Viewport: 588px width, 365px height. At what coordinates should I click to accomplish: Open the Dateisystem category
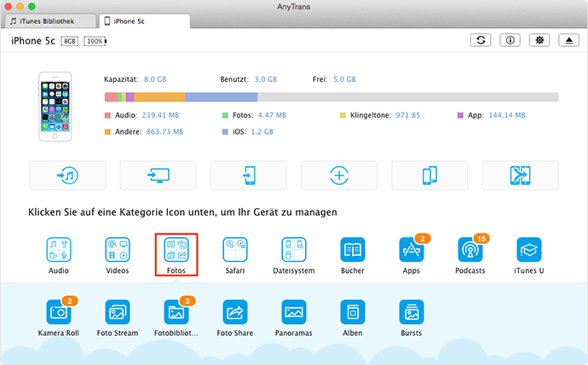tap(294, 250)
